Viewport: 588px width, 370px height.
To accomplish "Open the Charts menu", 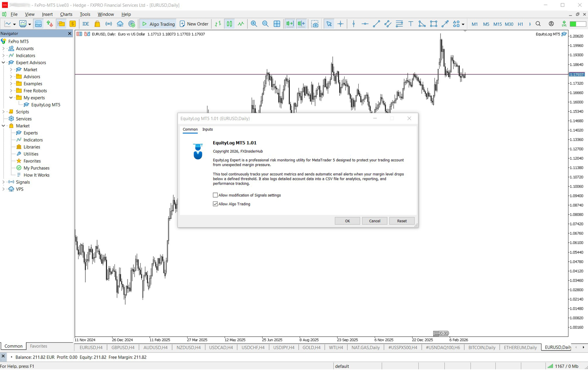I will point(66,14).
